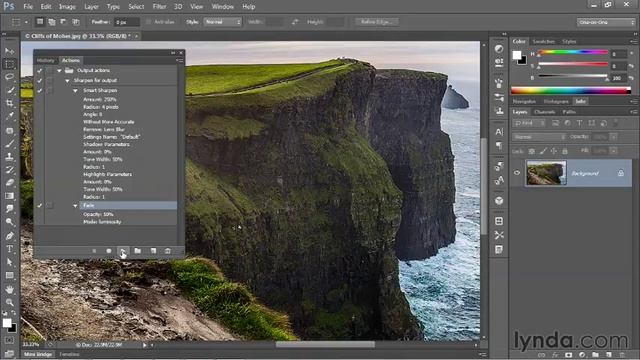Image resolution: width=640 pixels, height=360 pixels.
Task: Click lock transparent pixels icon
Action: pos(532,151)
